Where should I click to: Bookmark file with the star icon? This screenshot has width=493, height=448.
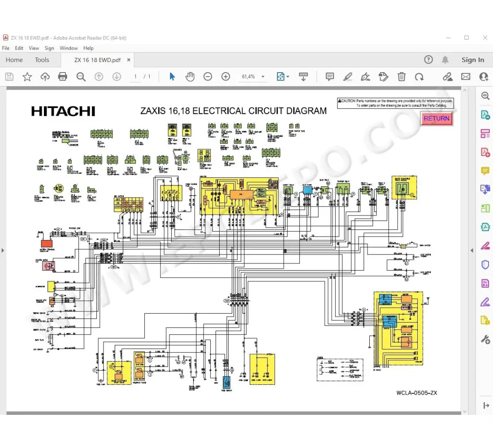27,77
